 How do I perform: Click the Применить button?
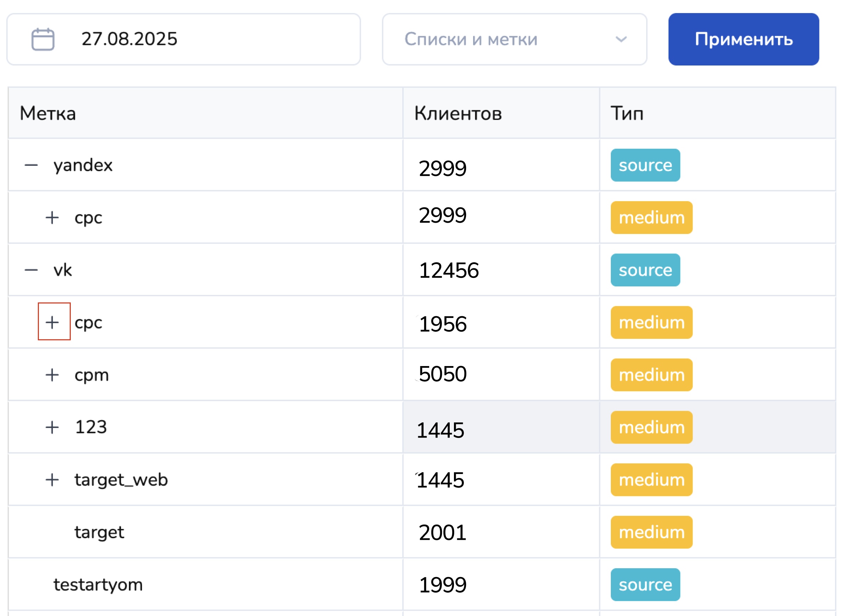click(x=743, y=39)
